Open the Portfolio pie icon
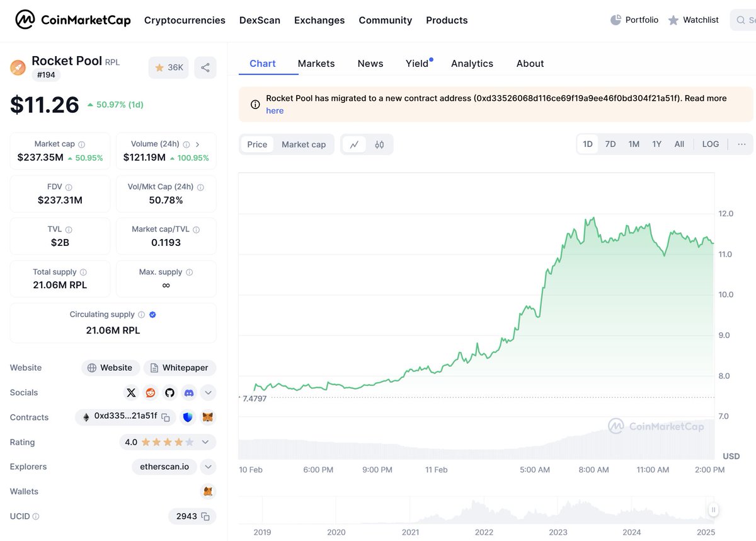Image resolution: width=756 pixels, height=541 pixels. (616, 20)
